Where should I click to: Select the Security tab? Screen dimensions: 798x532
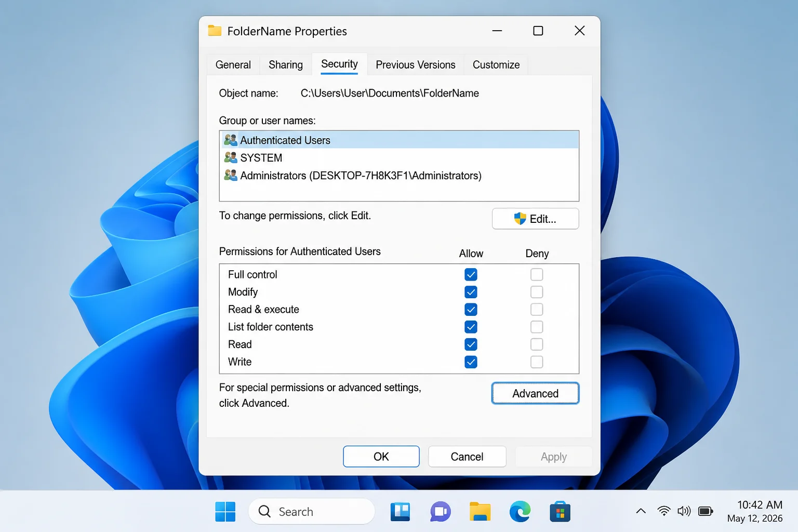point(339,64)
